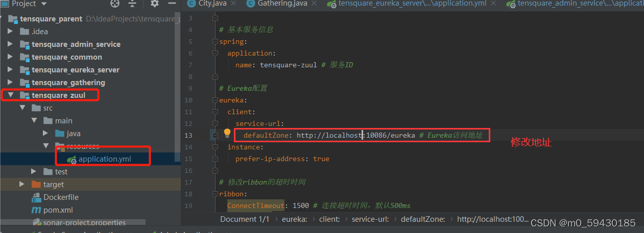
Task: Click the Project panel horizontal scrollbar
Action: click(x=73, y=223)
